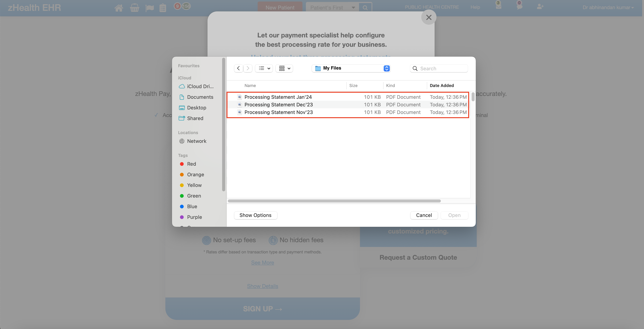Click the Open button in file dialog

(x=454, y=215)
